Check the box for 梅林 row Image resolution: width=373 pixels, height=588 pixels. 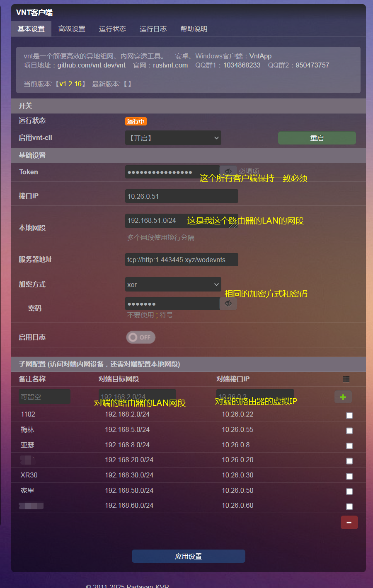[x=349, y=431]
